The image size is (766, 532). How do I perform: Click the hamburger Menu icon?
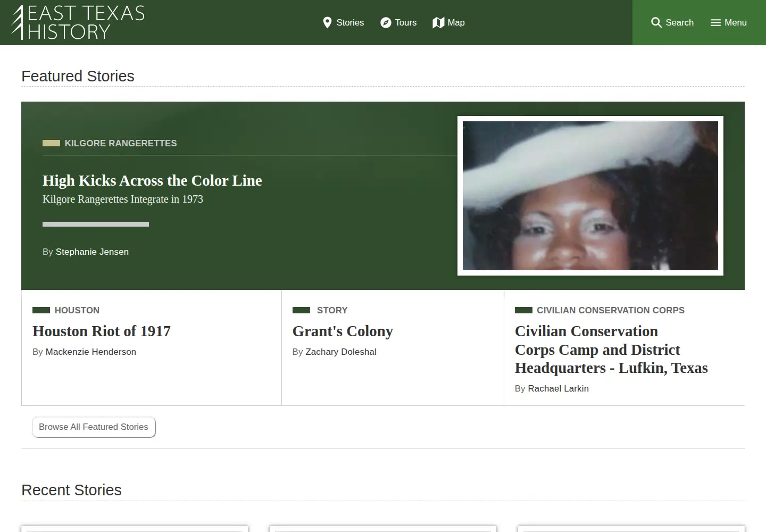(x=715, y=22)
